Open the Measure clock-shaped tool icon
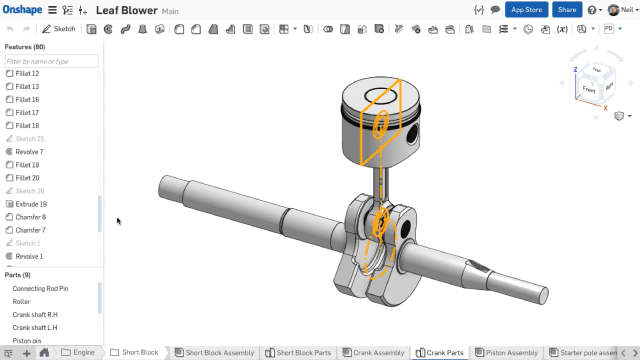640x360 pixels. pos(528,29)
